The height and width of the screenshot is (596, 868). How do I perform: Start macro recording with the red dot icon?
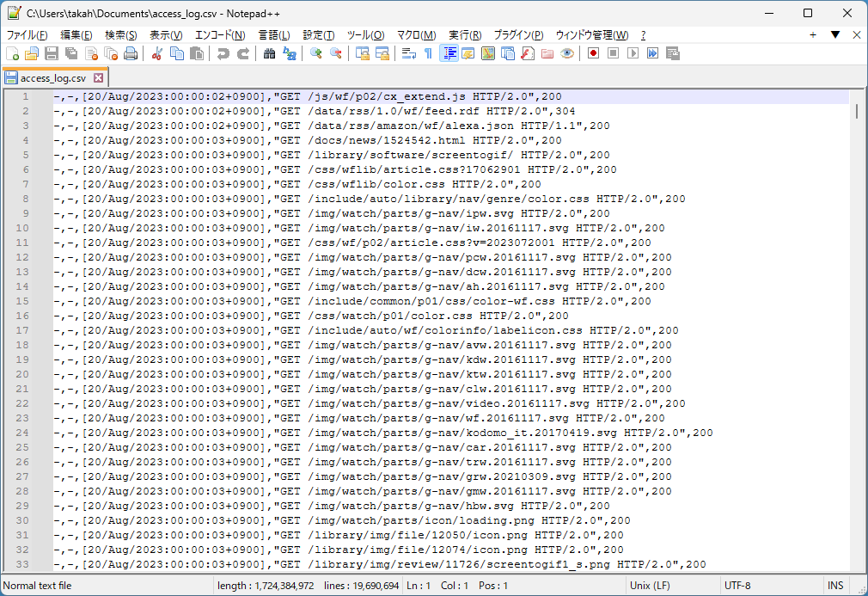click(x=594, y=53)
